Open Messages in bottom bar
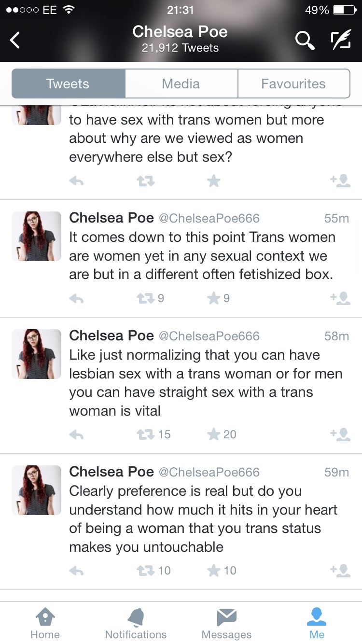Viewport: 362px width, 644px height. [226, 623]
